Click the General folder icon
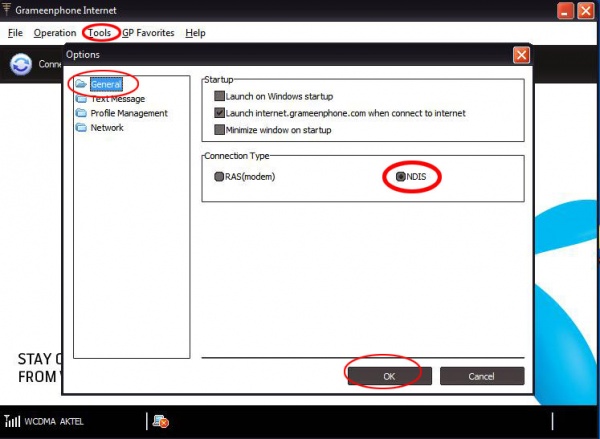 (81, 84)
